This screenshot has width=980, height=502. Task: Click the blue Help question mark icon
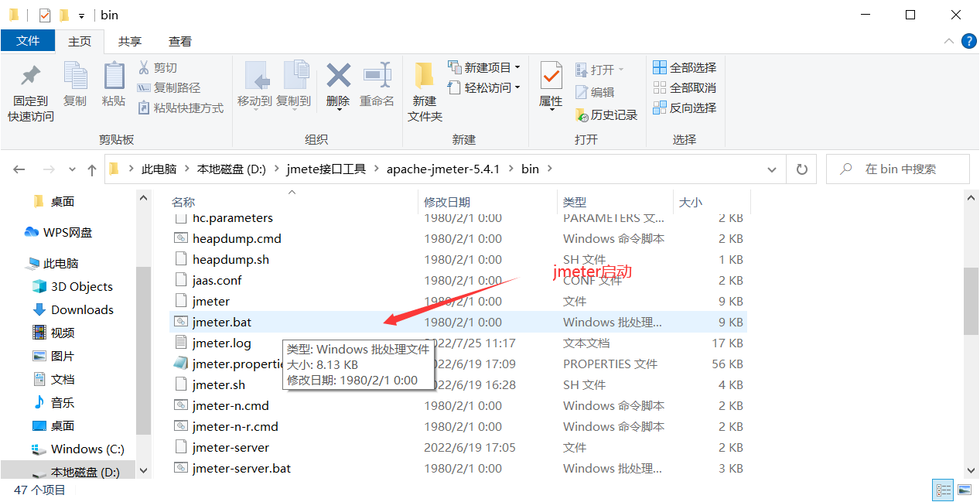[x=968, y=42]
